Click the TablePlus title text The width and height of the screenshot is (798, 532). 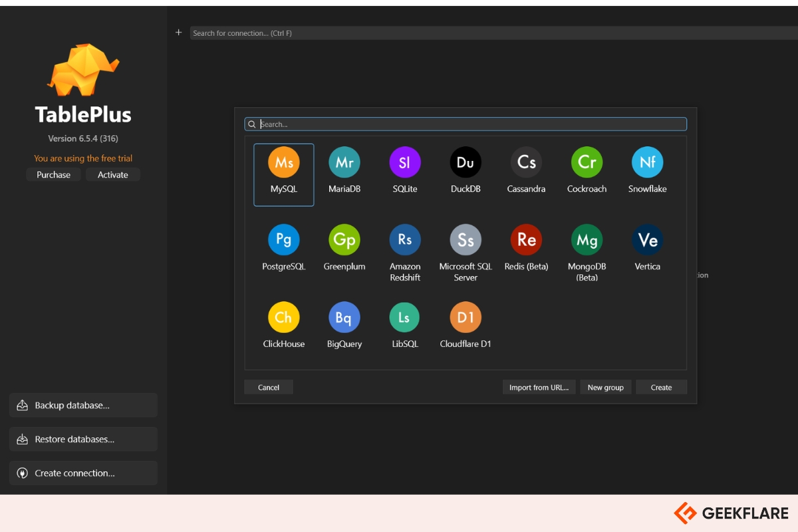(x=83, y=114)
